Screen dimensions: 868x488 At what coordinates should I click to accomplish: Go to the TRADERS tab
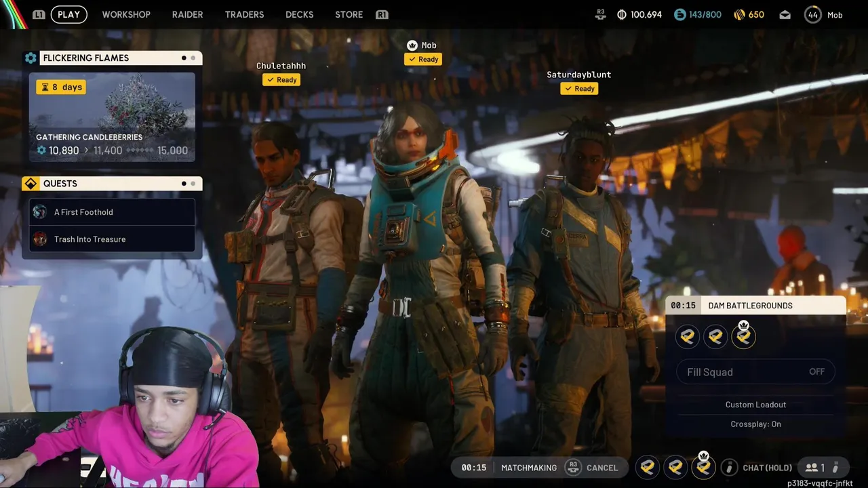[244, 14]
